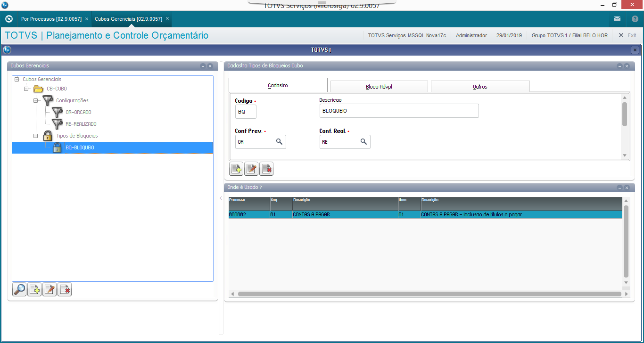Minimize the Cubos Gerenciais panel
Screen dimensions: 644x343
click(x=203, y=66)
